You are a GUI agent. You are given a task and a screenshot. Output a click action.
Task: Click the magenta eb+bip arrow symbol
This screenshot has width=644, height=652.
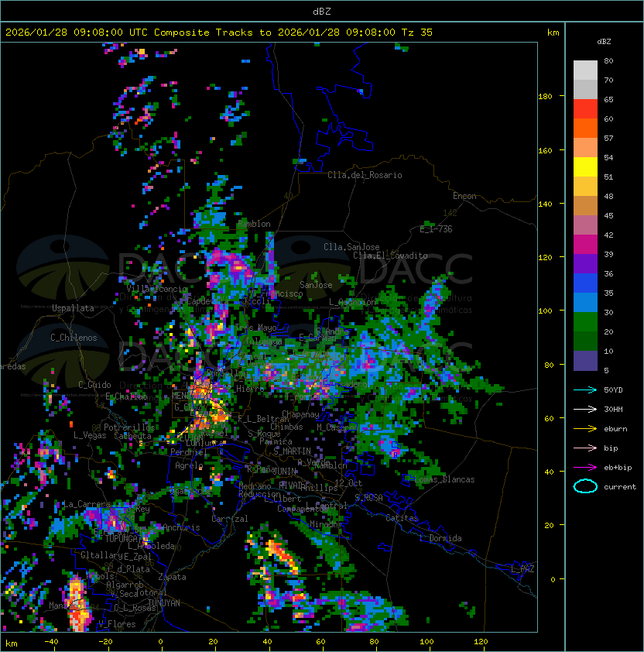(585, 468)
